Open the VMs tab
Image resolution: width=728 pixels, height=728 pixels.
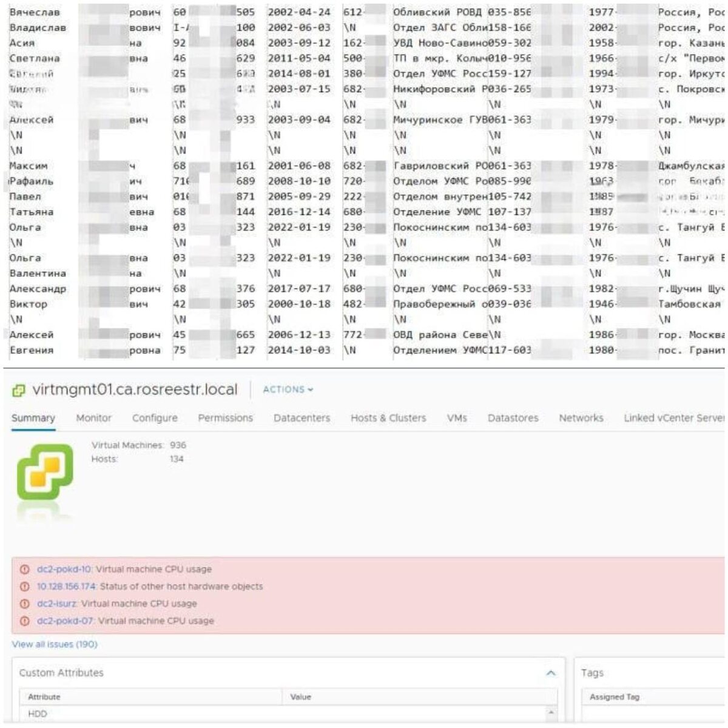457,418
